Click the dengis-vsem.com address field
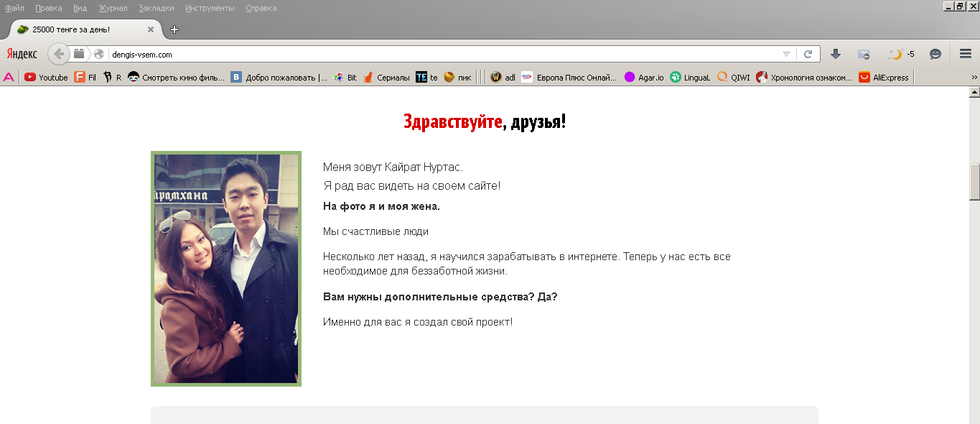 [431, 54]
